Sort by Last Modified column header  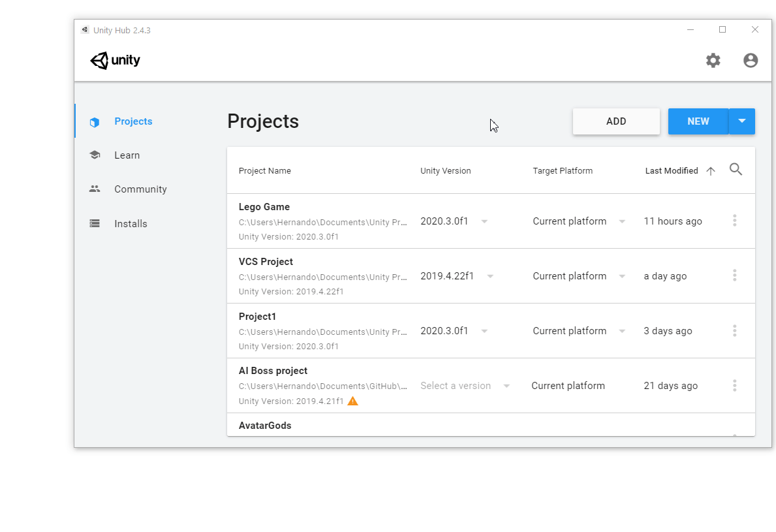(x=672, y=171)
